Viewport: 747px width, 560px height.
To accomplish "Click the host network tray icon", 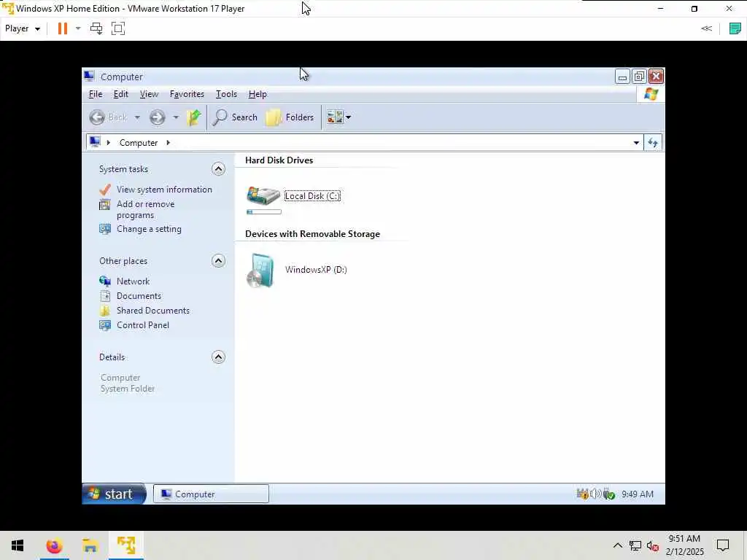I will pos(635,545).
